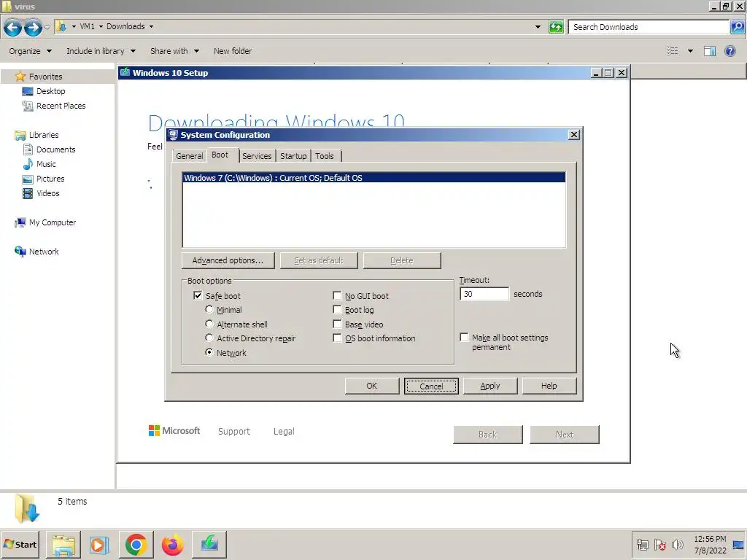The height and width of the screenshot is (560, 747).
Task: Switch to the Startup tab
Action: coord(293,156)
